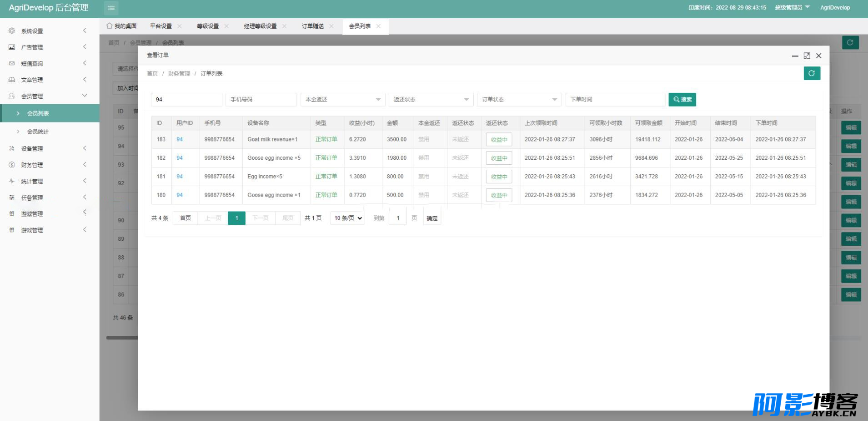Screen dimensions: 868x421
Task: Close the 等级设置 tab
Action: pos(226,26)
